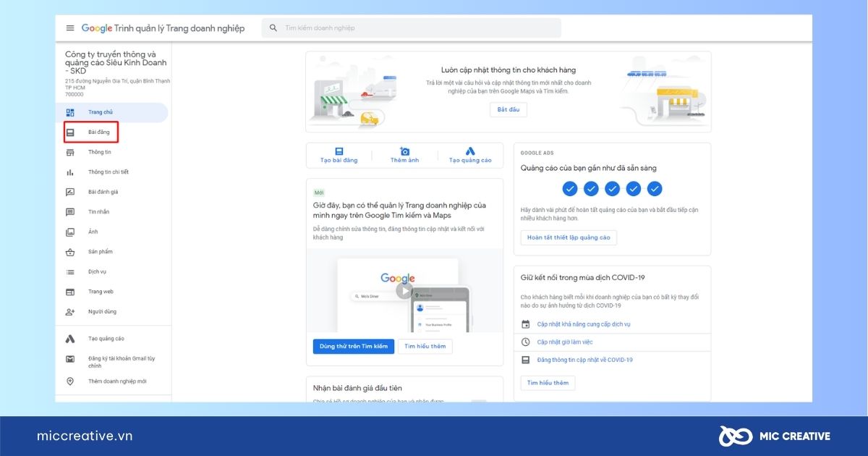Viewport: 868px width, 456px height.
Task: Play the Google intro video
Action: (404, 291)
